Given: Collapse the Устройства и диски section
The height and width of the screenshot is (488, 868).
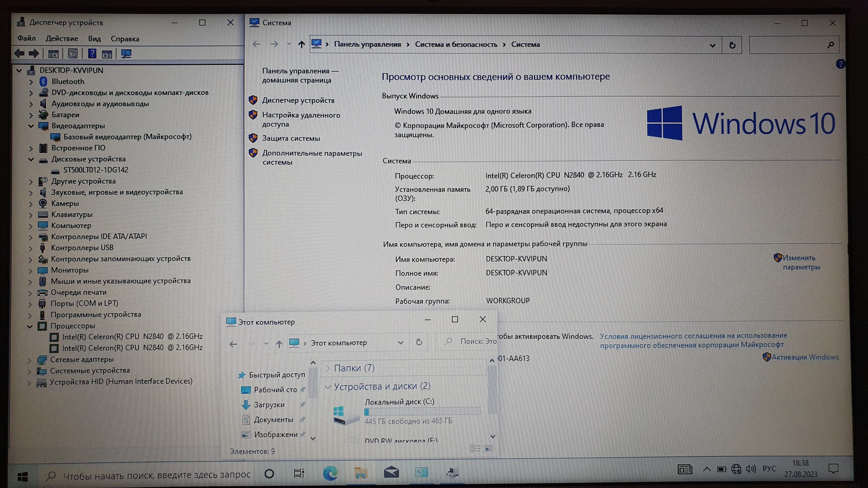Looking at the screenshot, I should 328,387.
